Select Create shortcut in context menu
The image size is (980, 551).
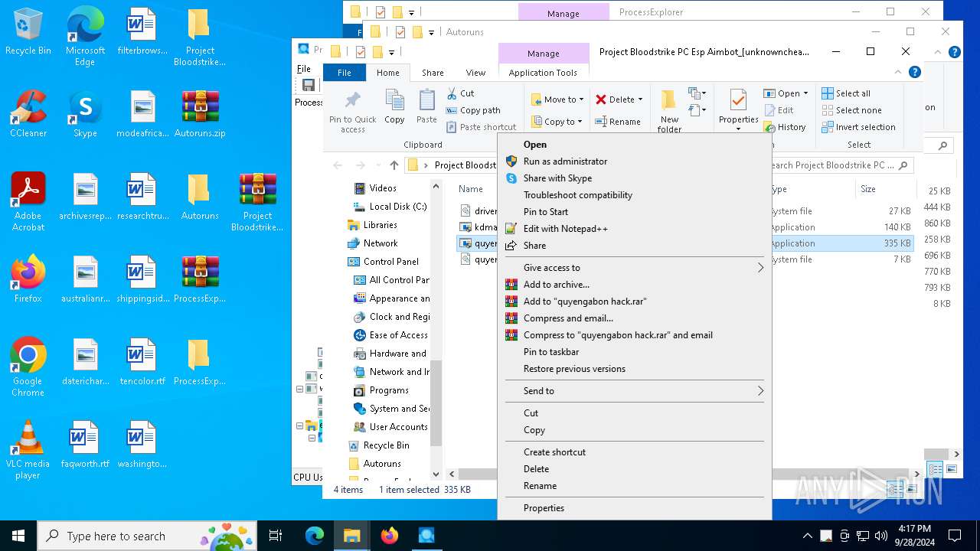(635, 452)
